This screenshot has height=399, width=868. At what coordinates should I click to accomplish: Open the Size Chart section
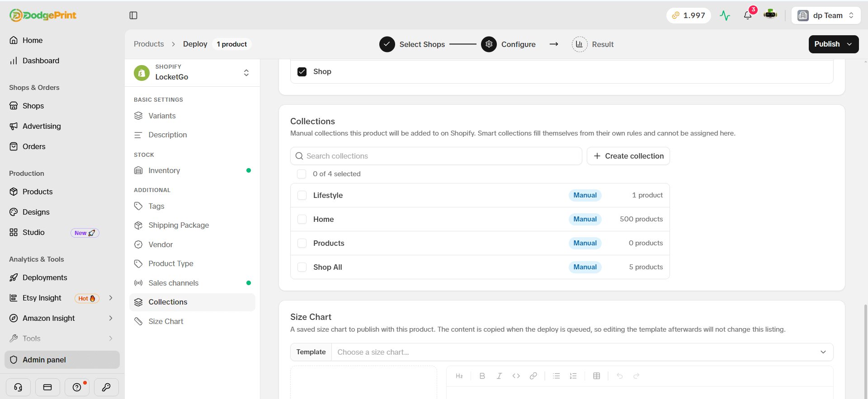coord(192,321)
